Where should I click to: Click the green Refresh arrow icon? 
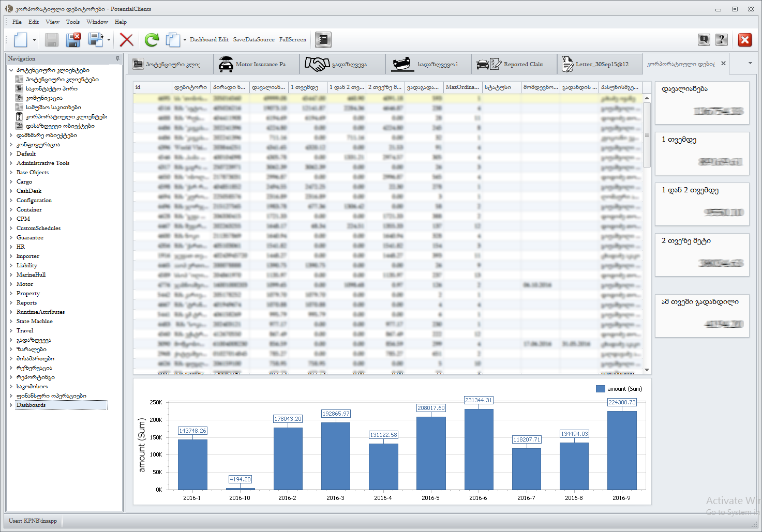152,40
